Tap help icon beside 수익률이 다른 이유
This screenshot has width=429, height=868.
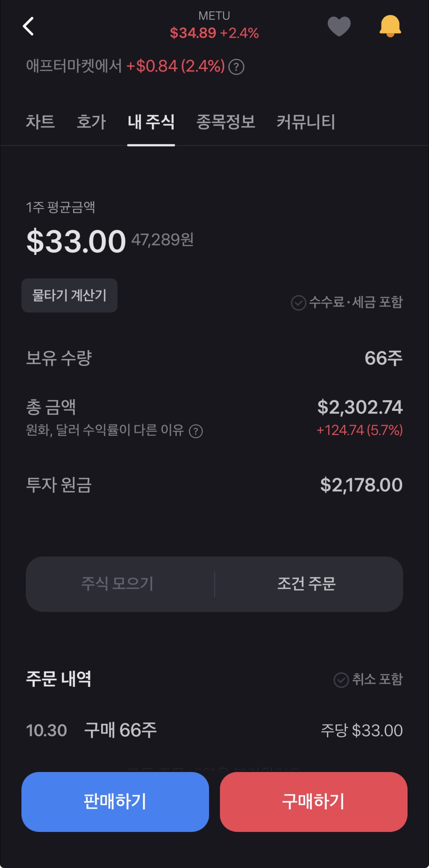[196, 432]
